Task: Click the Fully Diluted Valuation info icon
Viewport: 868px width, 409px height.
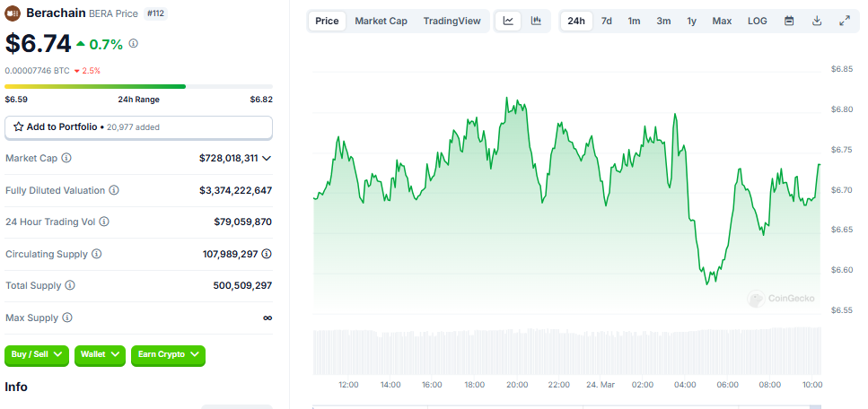Action: [x=114, y=190]
